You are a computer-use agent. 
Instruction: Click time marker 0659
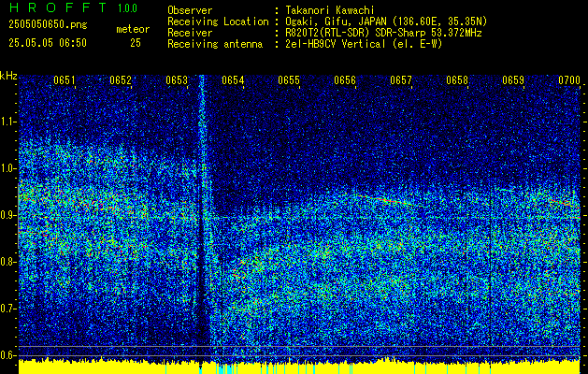[x=513, y=80]
